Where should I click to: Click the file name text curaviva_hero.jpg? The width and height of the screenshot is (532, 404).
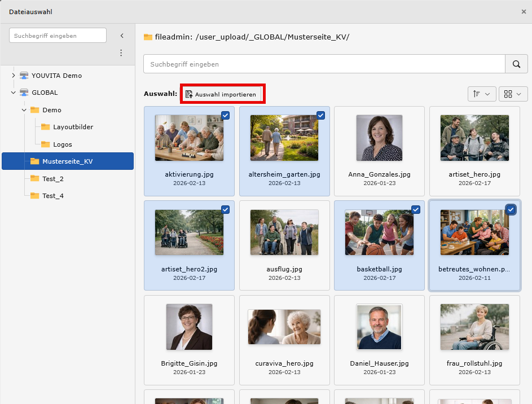[x=284, y=363]
